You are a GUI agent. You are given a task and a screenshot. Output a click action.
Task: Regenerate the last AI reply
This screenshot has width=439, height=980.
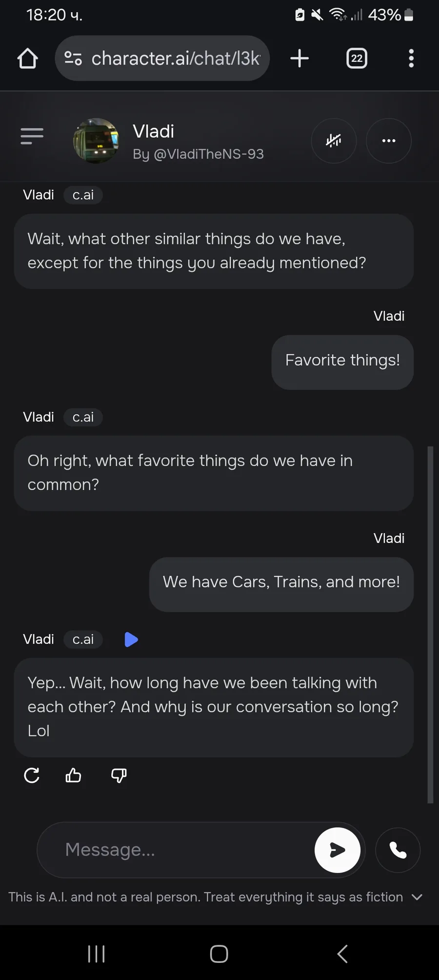(32, 775)
